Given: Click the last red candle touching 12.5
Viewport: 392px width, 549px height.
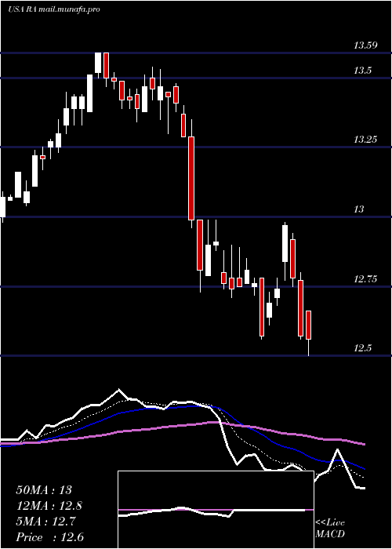Looking at the screenshot, I should point(309,325).
